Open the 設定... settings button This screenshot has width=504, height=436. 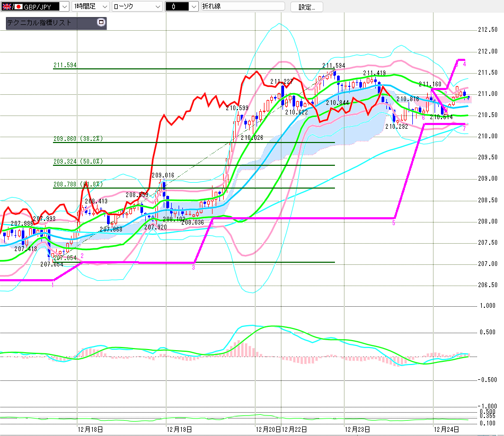(306, 7)
